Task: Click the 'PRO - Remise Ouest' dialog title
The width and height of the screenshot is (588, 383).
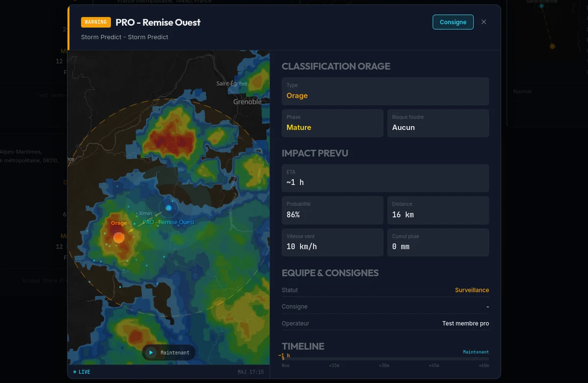Action: point(158,22)
